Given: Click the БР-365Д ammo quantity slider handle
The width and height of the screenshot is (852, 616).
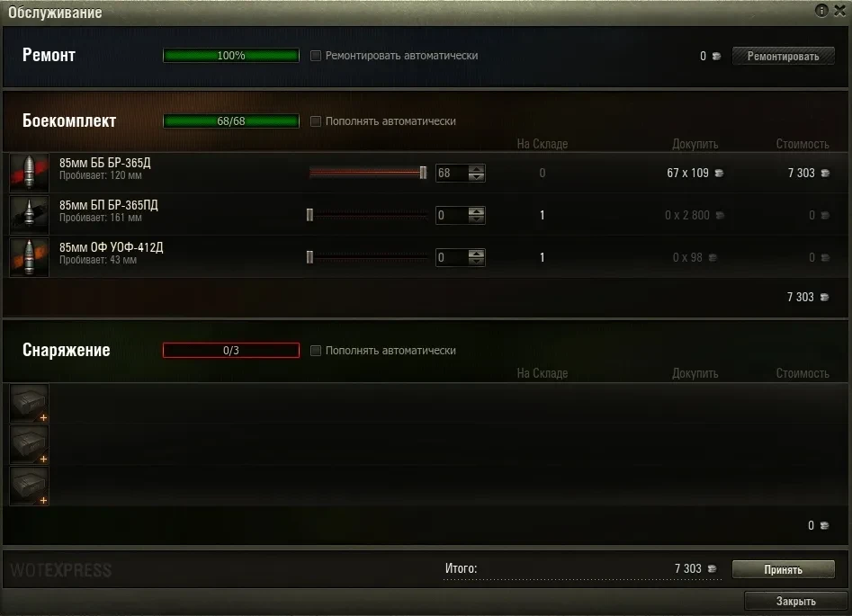Looking at the screenshot, I should click(x=423, y=173).
